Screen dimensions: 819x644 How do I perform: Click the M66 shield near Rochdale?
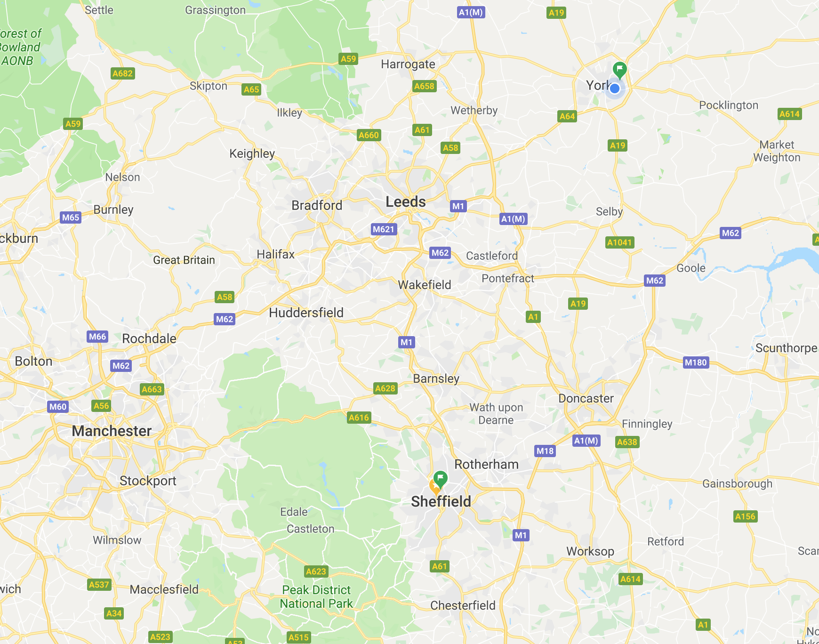pos(97,337)
